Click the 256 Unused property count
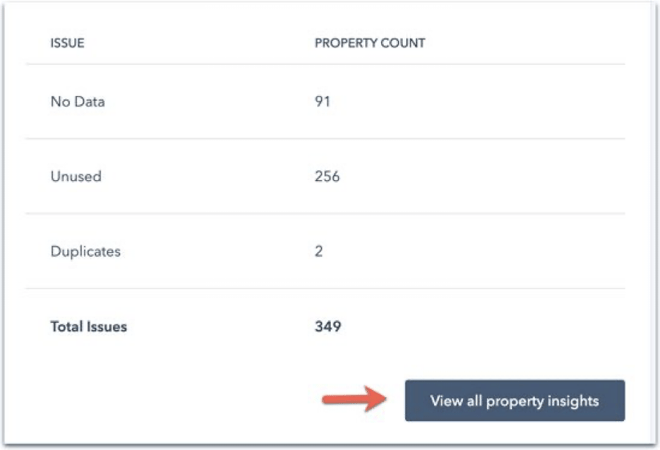 327,176
